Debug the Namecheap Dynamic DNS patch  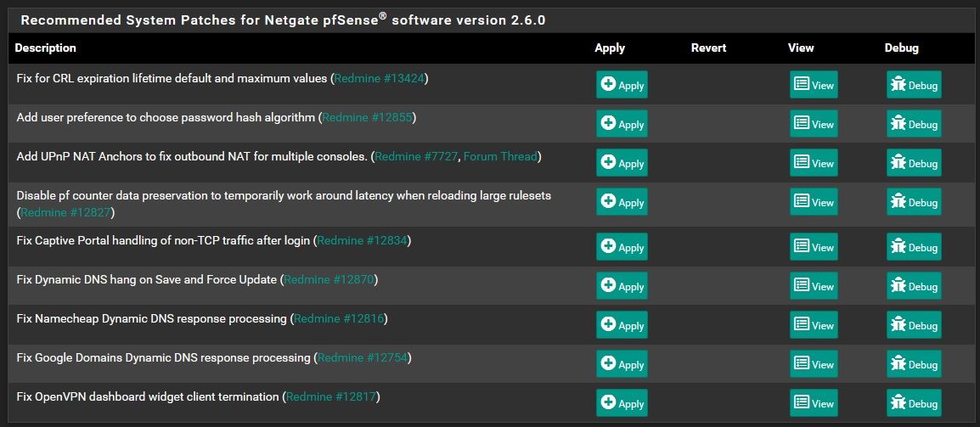[914, 325]
